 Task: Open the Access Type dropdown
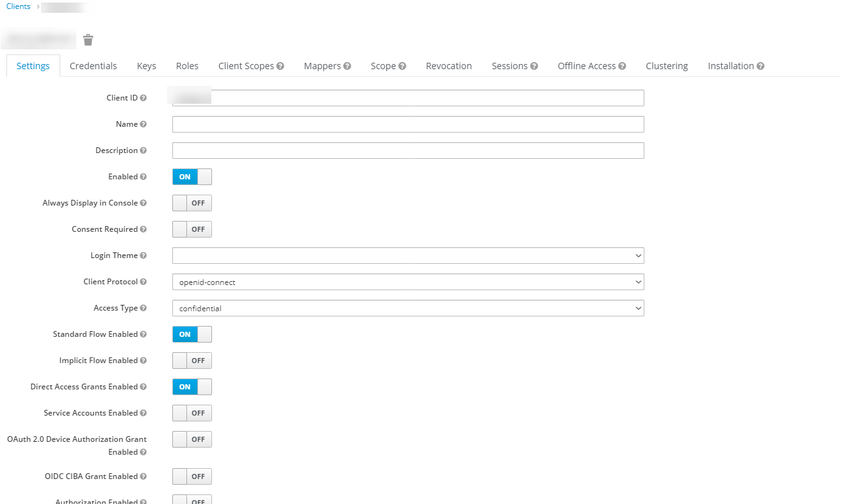point(408,308)
